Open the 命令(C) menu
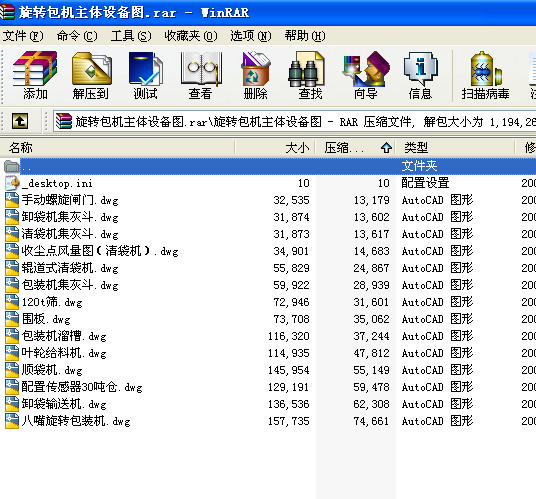This screenshot has width=536, height=499. point(77,36)
